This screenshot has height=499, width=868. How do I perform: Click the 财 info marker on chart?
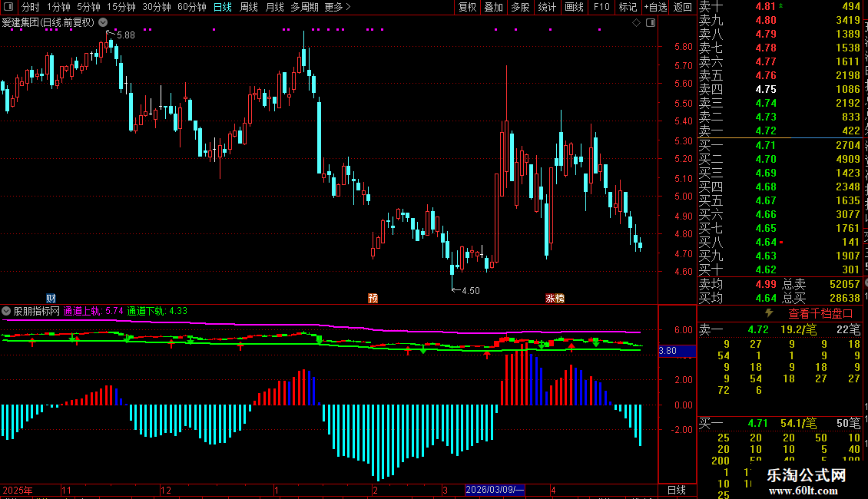pos(51,298)
